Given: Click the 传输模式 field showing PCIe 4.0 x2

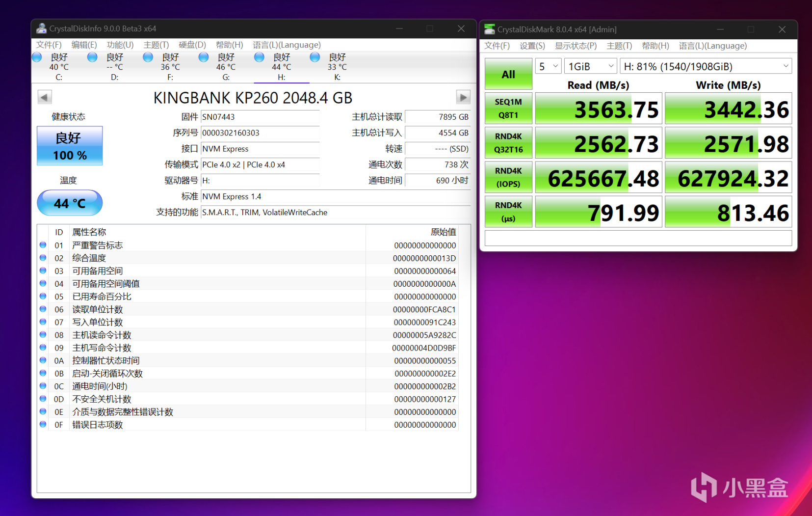Looking at the screenshot, I should (261, 164).
